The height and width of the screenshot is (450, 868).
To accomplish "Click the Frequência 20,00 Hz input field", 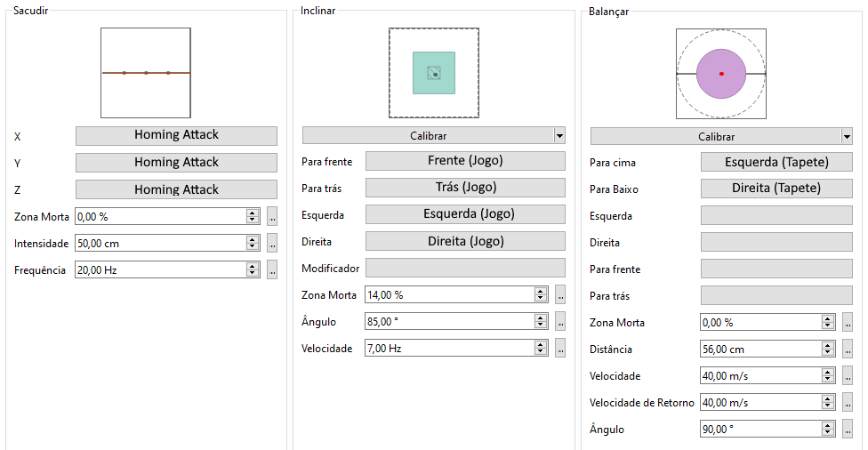I will pyautogui.click(x=160, y=269).
